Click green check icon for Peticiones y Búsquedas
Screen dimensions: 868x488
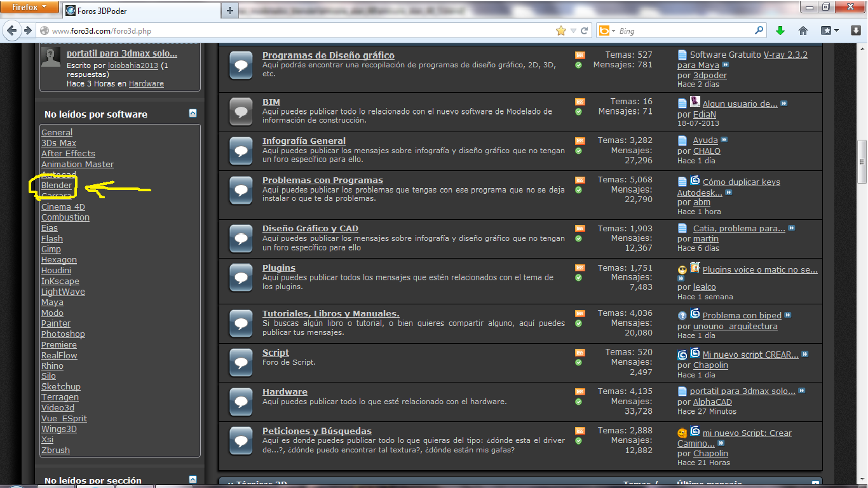coord(578,441)
